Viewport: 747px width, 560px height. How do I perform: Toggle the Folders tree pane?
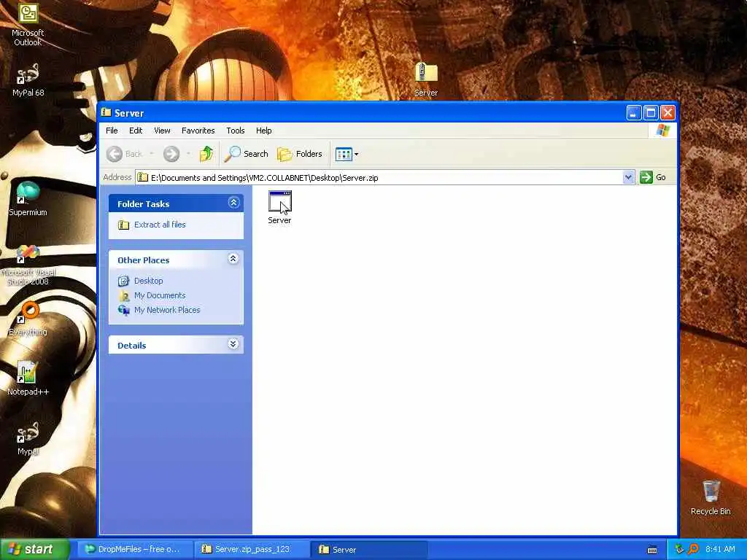click(300, 154)
